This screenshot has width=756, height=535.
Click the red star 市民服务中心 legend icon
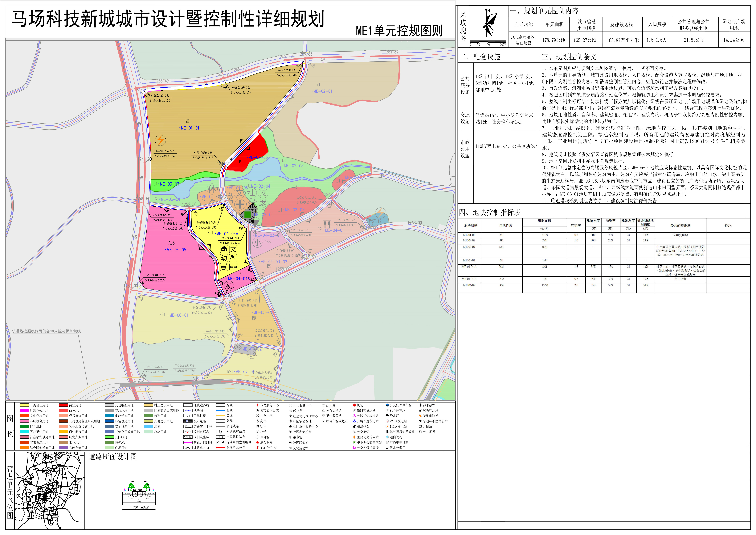[x=257, y=405]
